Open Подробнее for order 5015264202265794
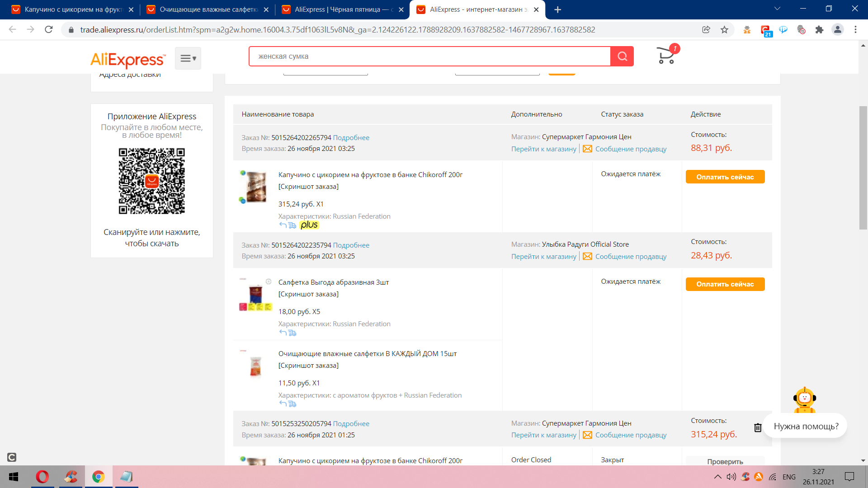 point(351,138)
